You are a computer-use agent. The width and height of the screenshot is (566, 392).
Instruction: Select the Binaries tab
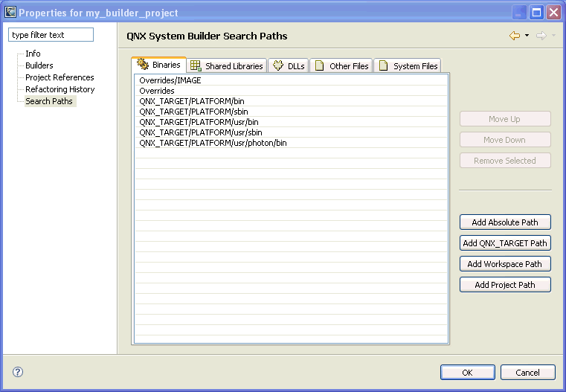[158, 65]
